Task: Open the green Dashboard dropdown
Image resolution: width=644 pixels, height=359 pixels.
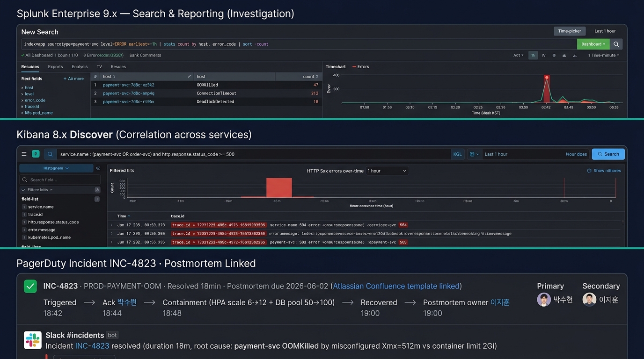Action: click(593, 44)
